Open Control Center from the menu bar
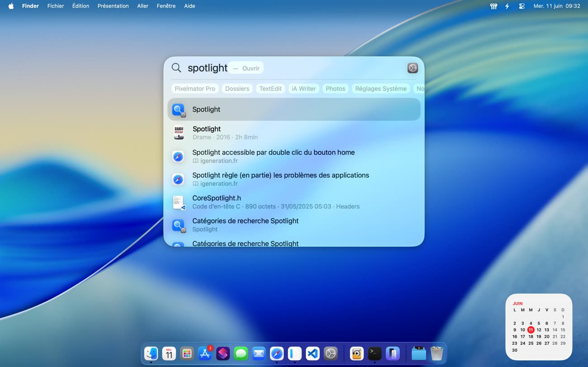The image size is (588, 367). tap(522, 6)
